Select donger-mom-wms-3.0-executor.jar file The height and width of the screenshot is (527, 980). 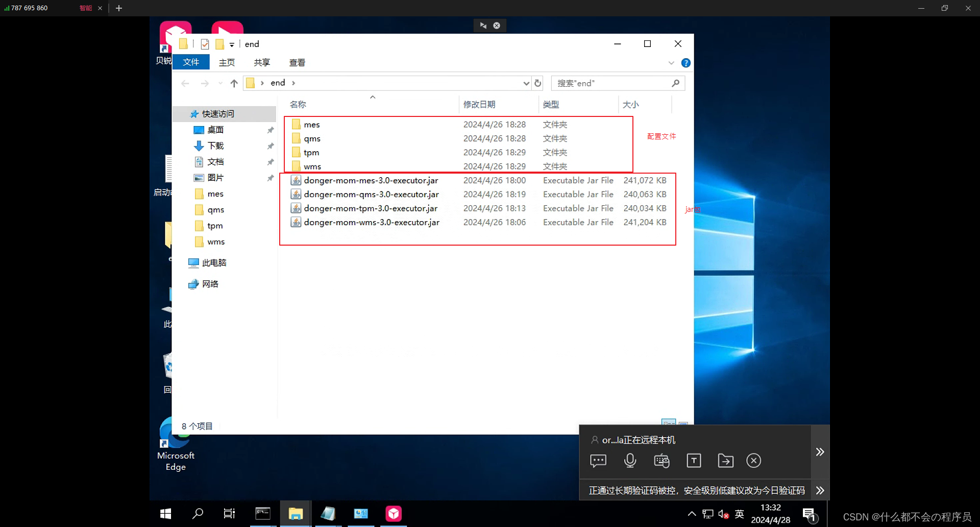372,222
